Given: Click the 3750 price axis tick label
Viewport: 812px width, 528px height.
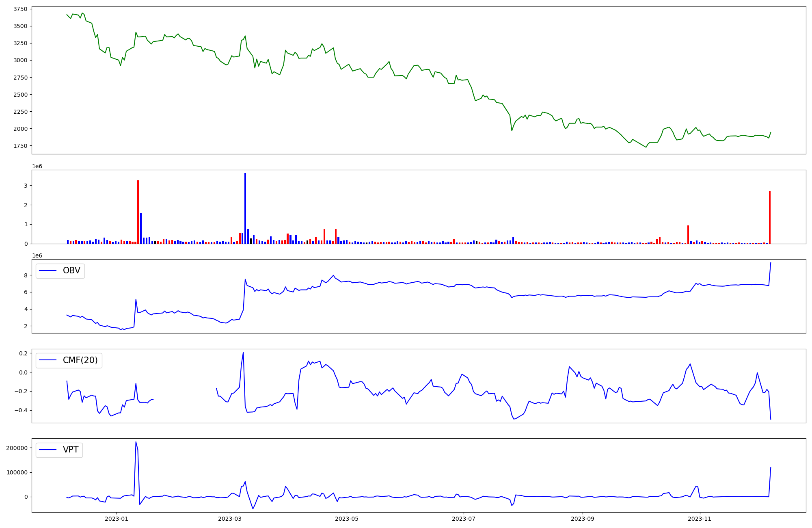Looking at the screenshot, I should [20, 9].
